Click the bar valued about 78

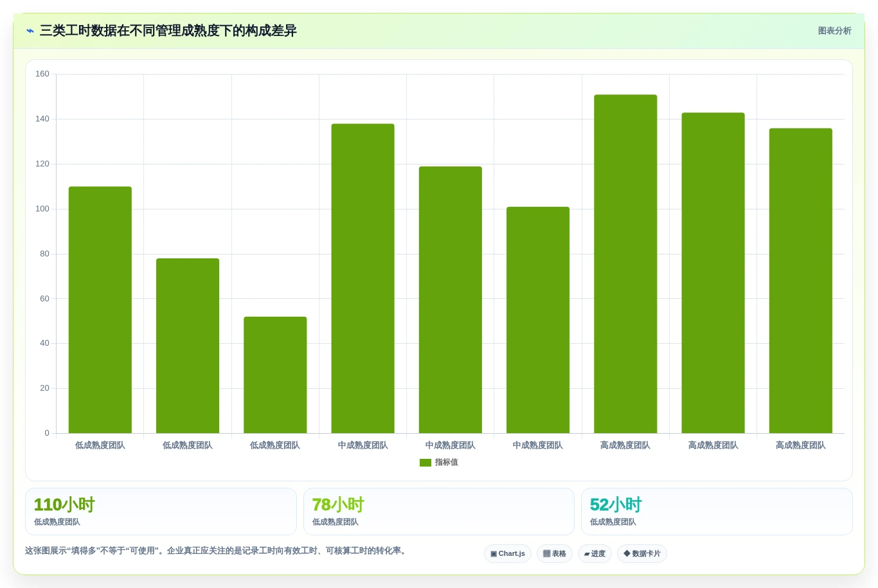[188, 346]
